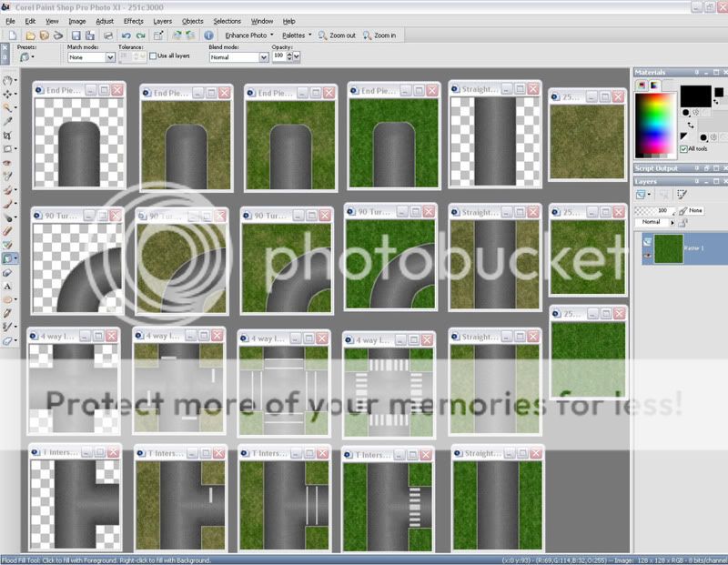
Task: Open the Match mode dropdown
Action: click(x=110, y=57)
